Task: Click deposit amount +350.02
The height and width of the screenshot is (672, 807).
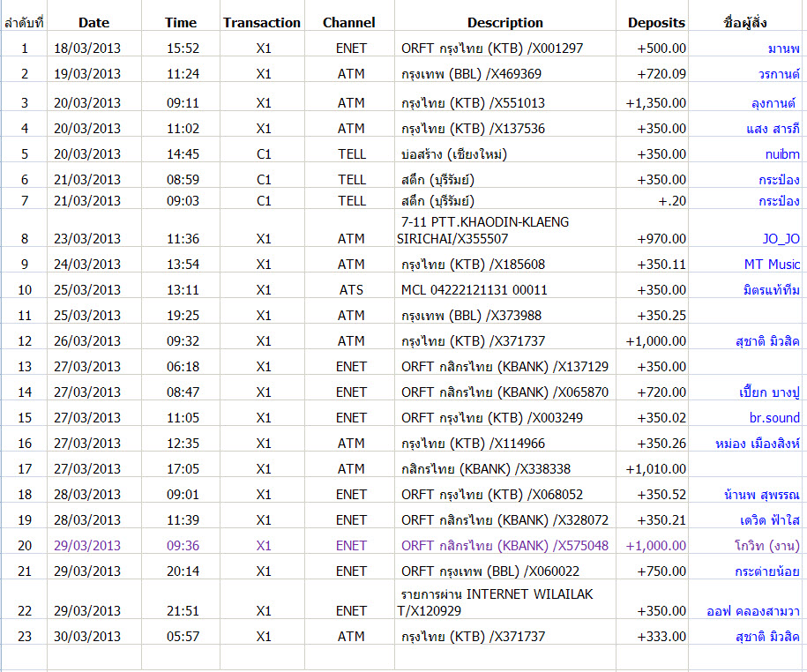Action: 661,418
